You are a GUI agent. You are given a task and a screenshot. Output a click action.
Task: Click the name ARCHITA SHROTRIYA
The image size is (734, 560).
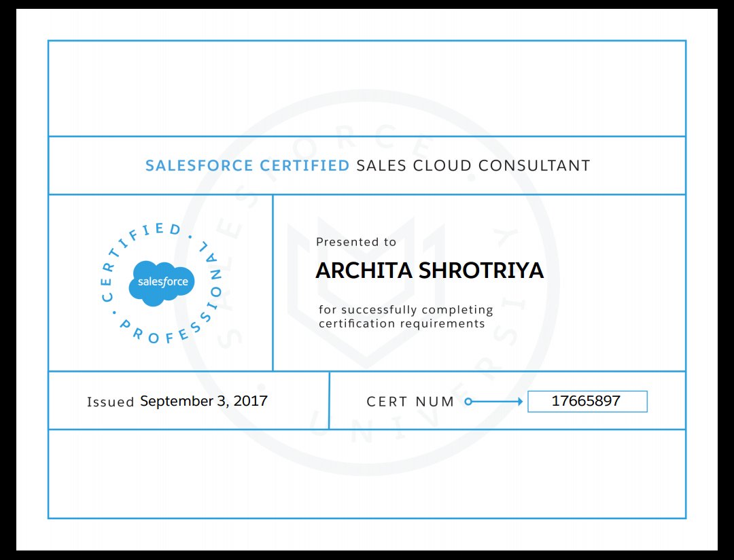pos(430,270)
